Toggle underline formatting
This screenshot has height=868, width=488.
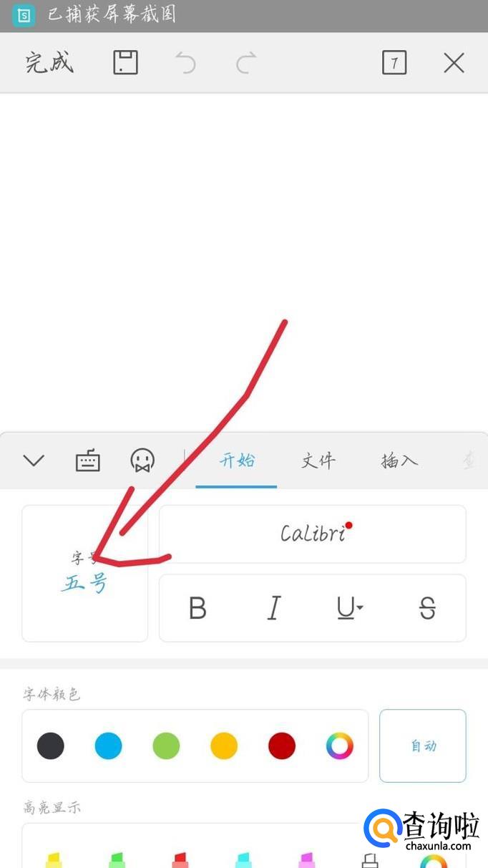pyautogui.click(x=348, y=608)
